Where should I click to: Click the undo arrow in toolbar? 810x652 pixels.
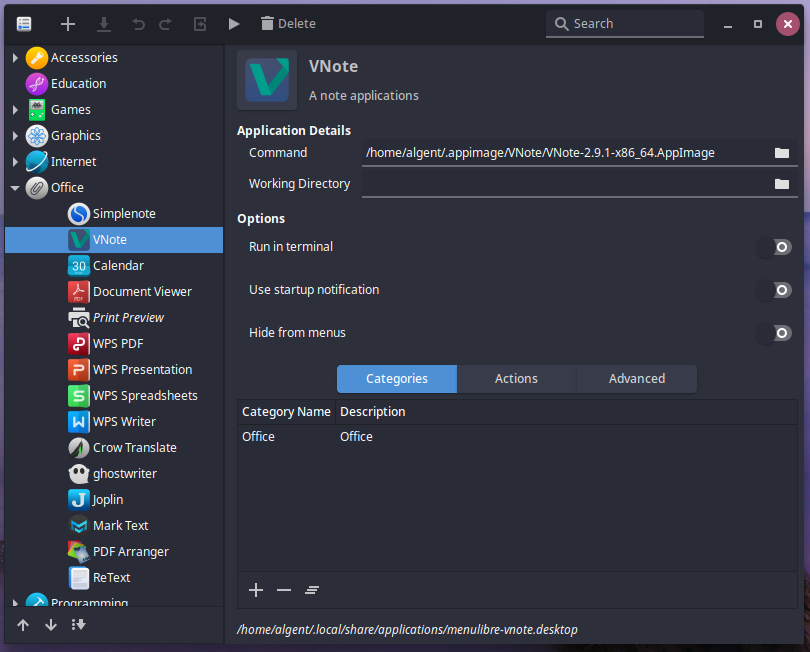(x=139, y=23)
